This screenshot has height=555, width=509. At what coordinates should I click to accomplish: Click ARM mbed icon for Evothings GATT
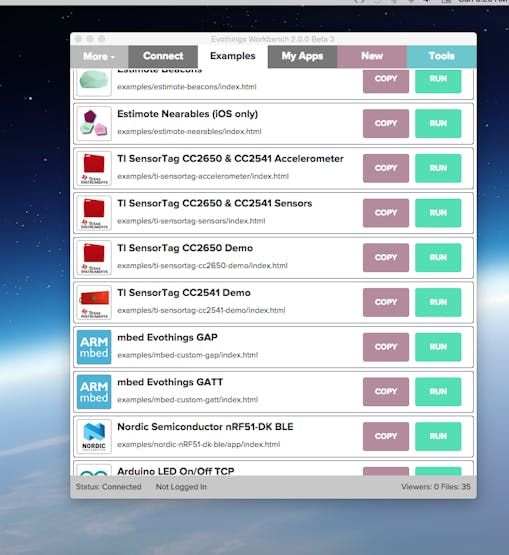pos(94,391)
